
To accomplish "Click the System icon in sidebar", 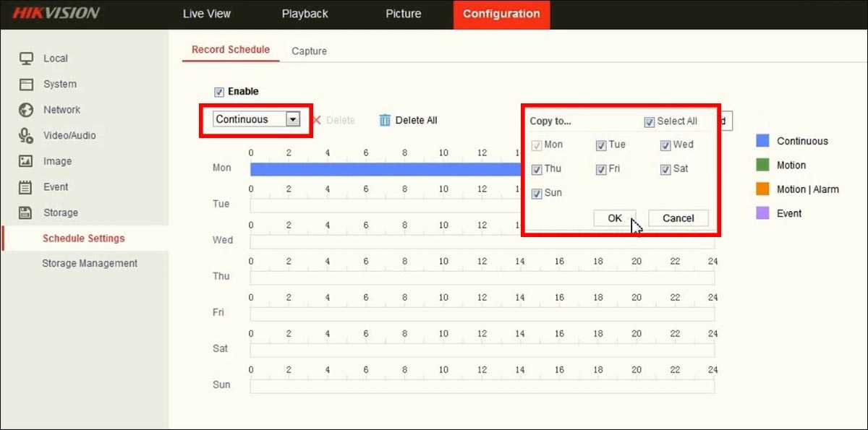I will pyautogui.click(x=26, y=85).
